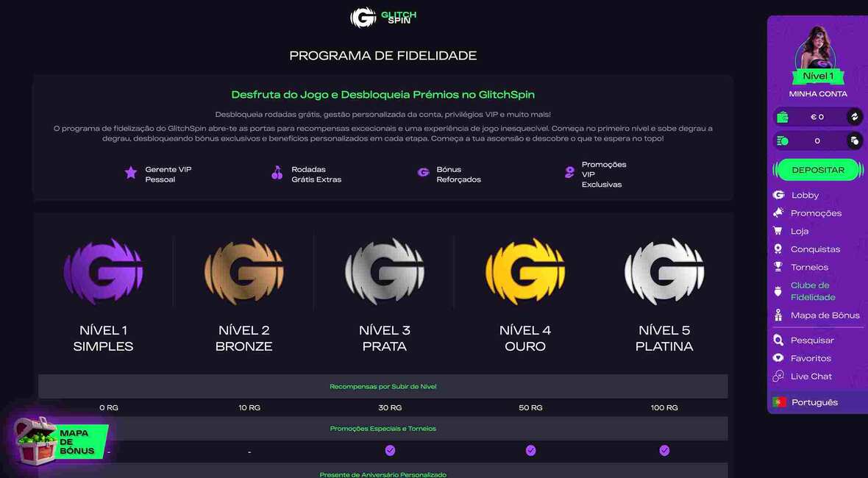Click the Pesquisar magnifying glass icon
The height and width of the screenshot is (478, 868).
tap(779, 340)
